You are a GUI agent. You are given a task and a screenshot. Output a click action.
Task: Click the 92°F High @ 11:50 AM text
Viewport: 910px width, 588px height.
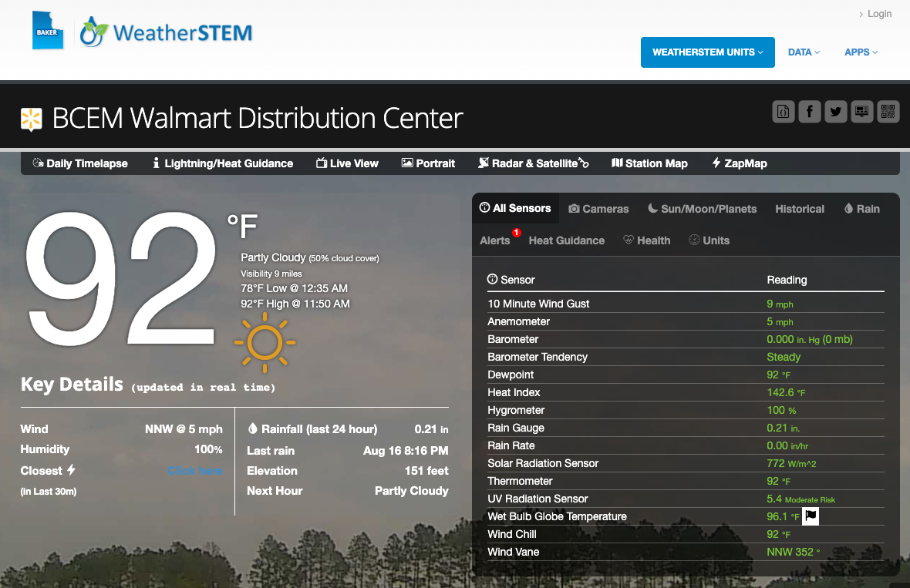pyautogui.click(x=295, y=304)
